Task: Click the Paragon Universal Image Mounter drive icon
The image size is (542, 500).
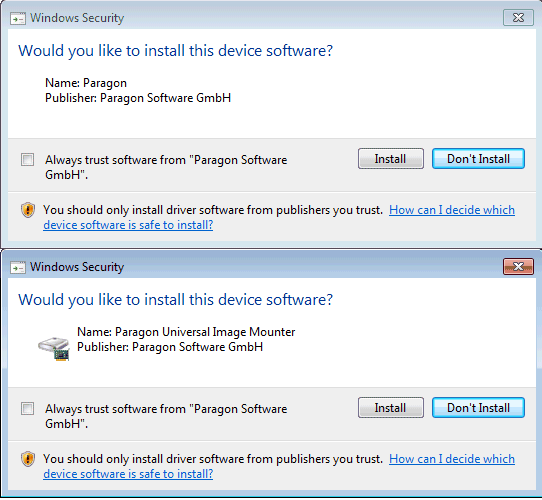Action: (x=54, y=349)
